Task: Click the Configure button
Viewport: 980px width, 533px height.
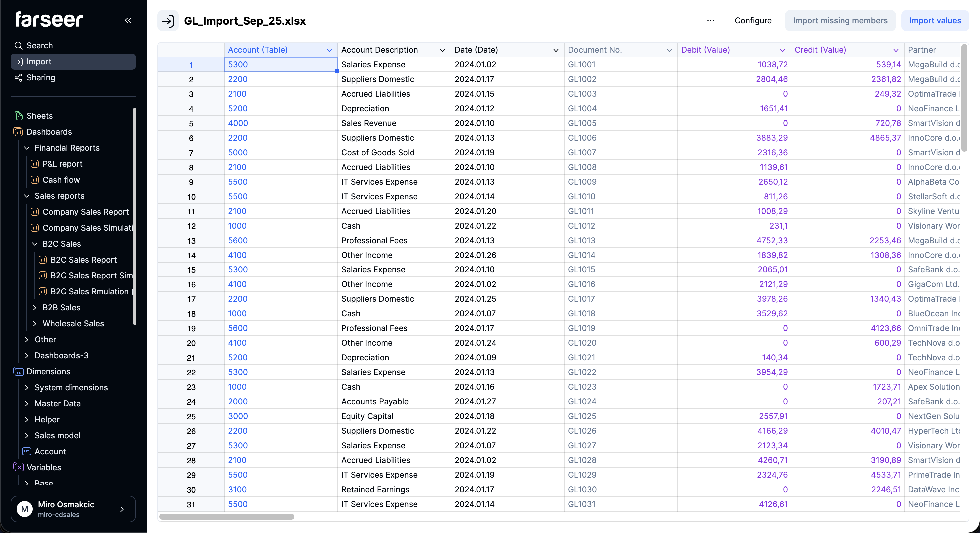Action: point(753,21)
